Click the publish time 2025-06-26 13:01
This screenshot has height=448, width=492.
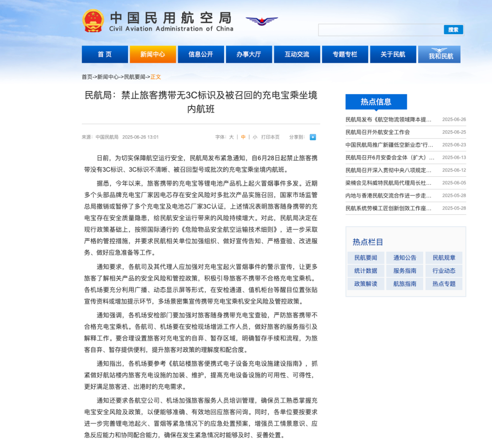pyautogui.click(x=140, y=137)
